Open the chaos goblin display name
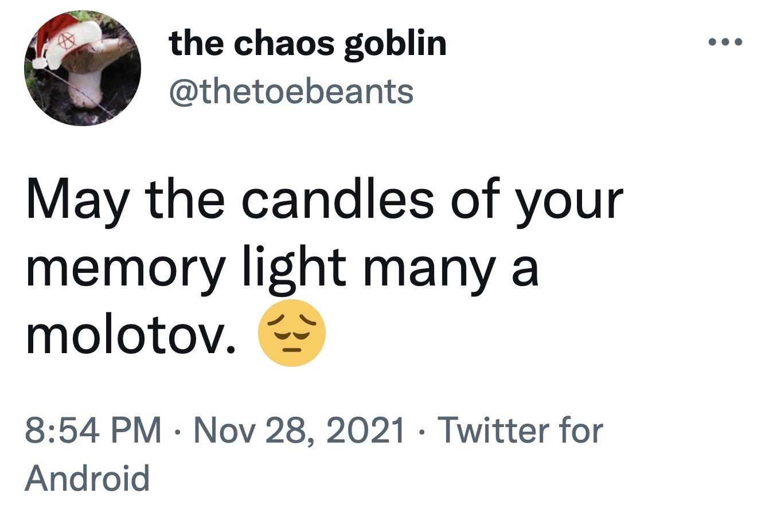 click(307, 43)
